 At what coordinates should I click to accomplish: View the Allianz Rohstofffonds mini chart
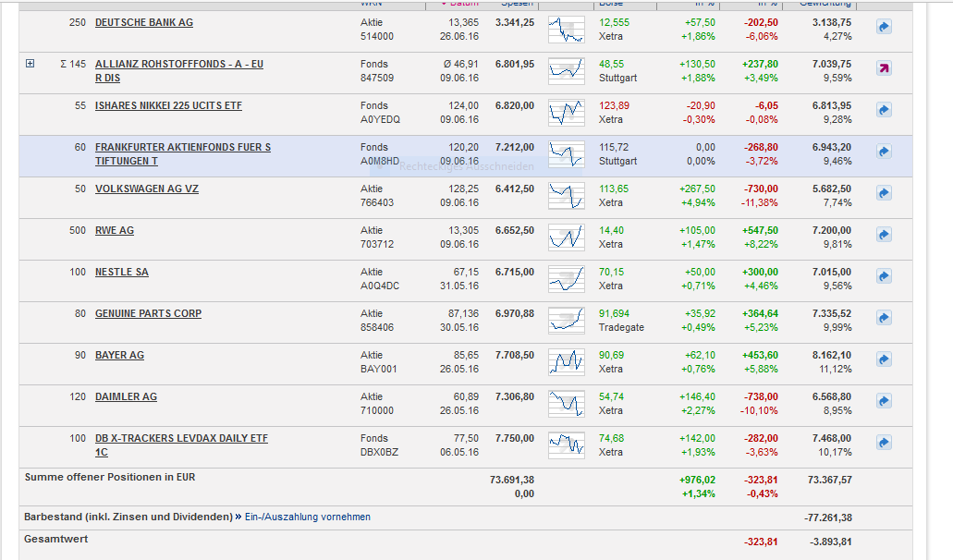(x=567, y=71)
